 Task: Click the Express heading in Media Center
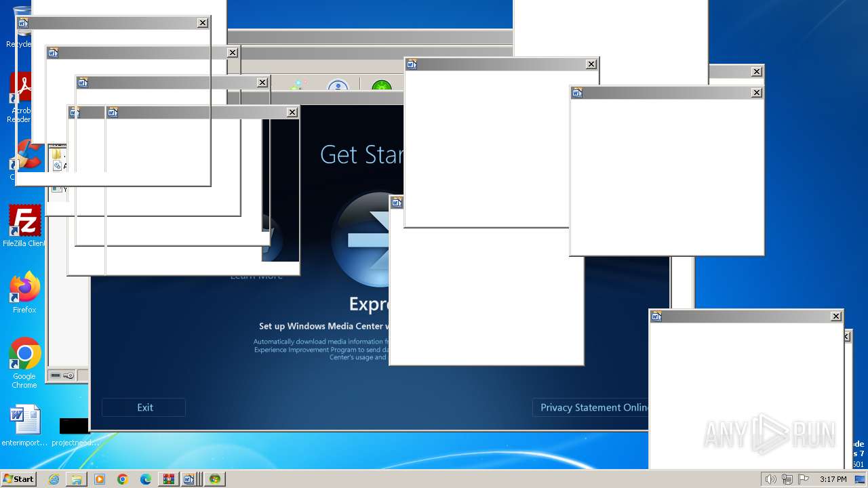369,303
